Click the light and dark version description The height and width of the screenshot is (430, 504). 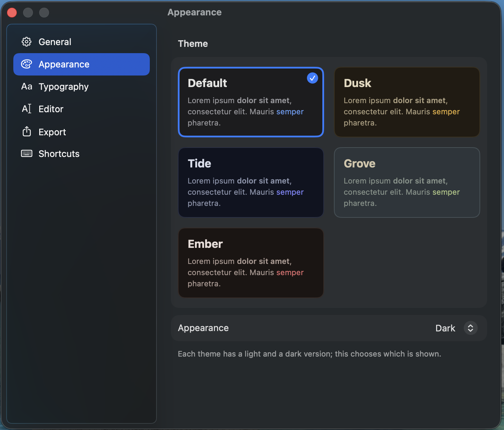click(309, 354)
